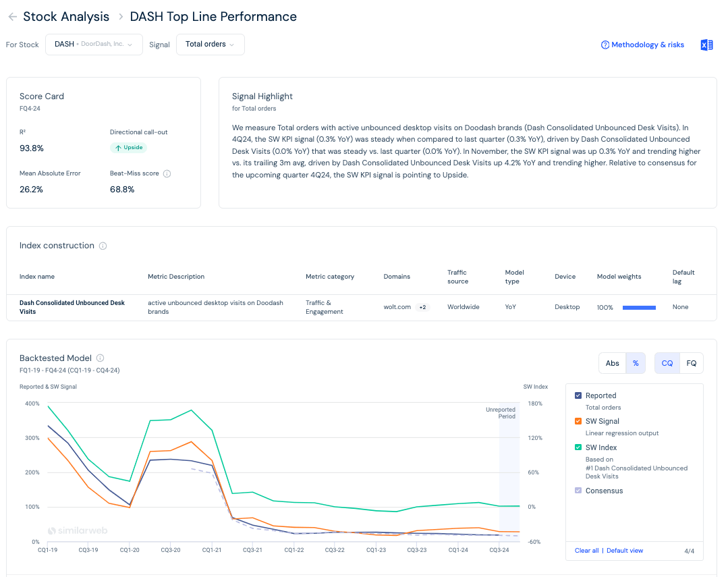This screenshot has height=577, width=728.
Task: Click Traffic source column header
Action: coord(458,277)
